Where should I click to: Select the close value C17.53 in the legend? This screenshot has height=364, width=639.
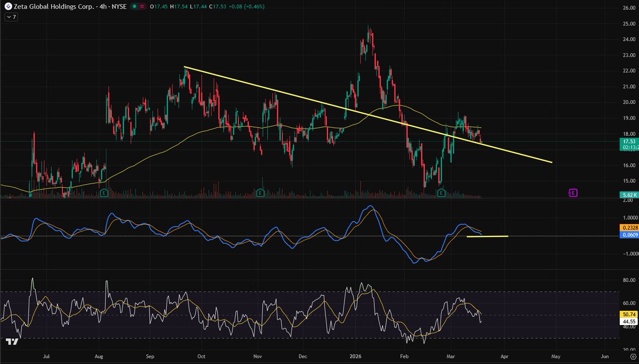point(219,6)
